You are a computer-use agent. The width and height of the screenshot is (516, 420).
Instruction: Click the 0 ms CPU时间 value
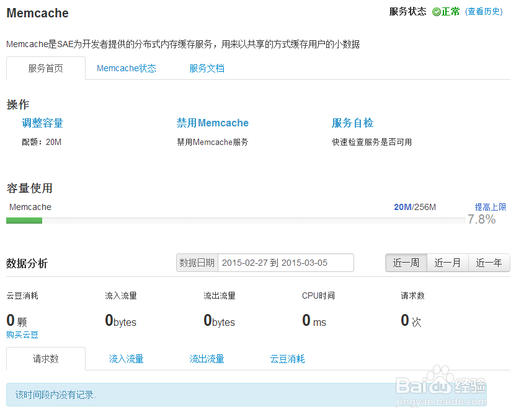click(x=314, y=320)
